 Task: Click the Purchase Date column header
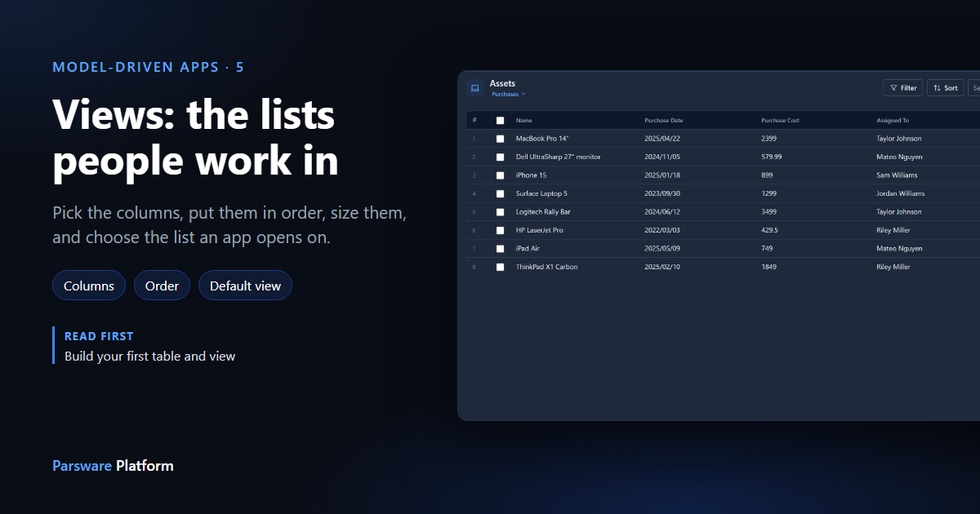[664, 121]
